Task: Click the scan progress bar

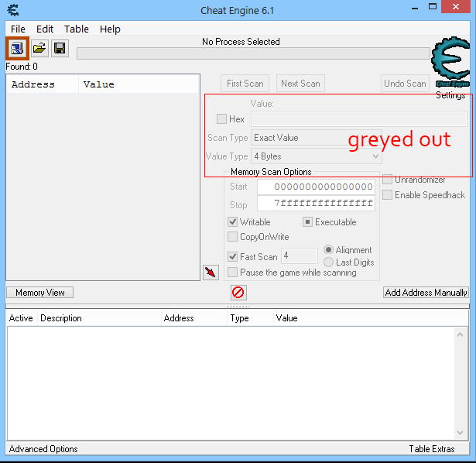Action: pos(253,53)
